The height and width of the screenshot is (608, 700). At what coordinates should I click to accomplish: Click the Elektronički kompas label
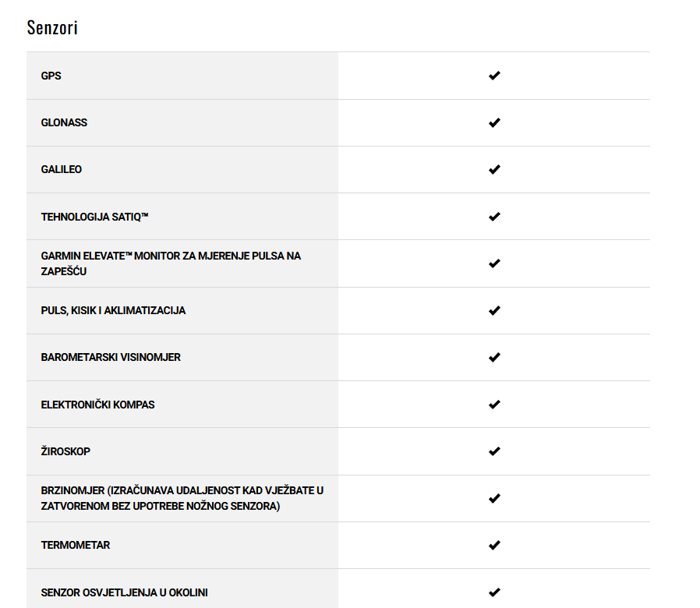point(97,405)
